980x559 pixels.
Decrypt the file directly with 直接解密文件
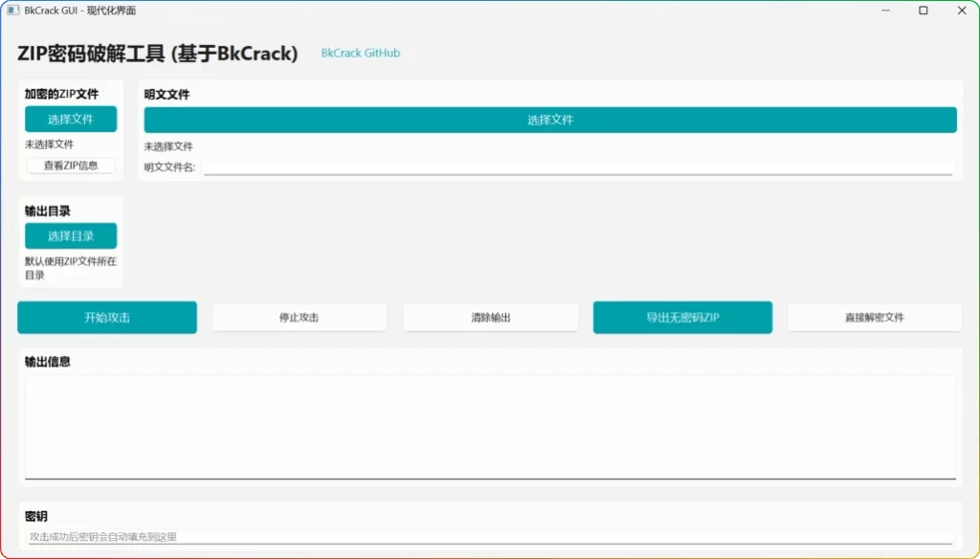click(x=874, y=317)
